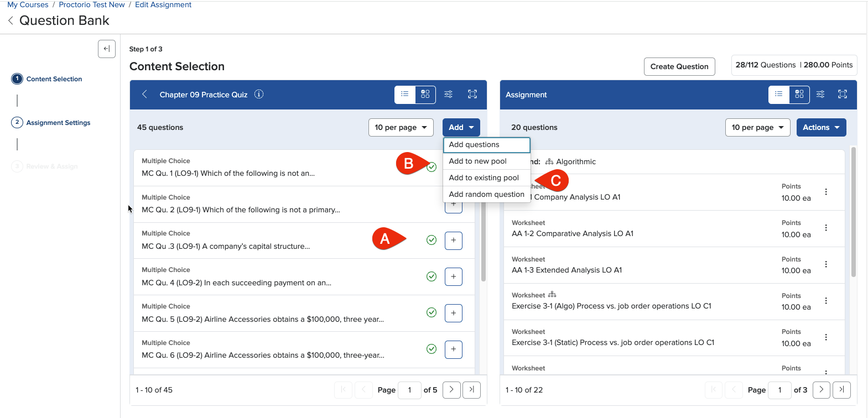
Task: Toggle checkmark for MC Qu. 4 question
Action: pos(432,276)
